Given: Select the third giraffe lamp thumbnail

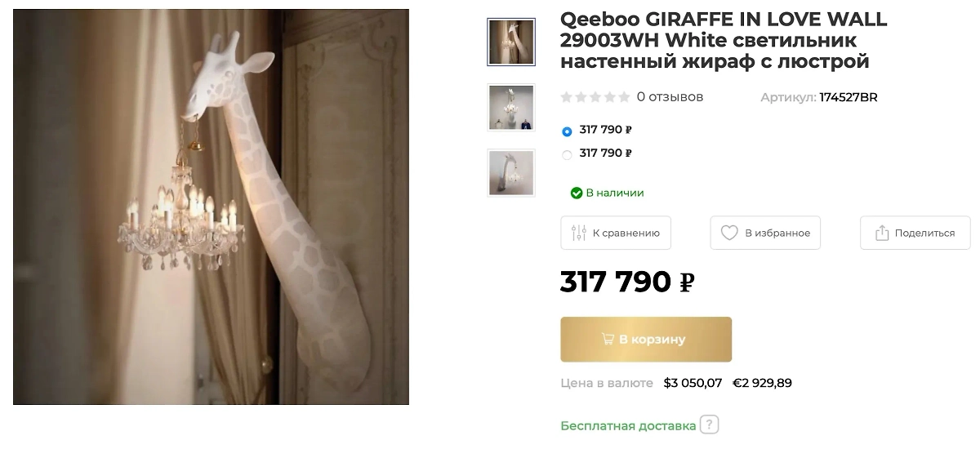Looking at the screenshot, I should pos(511,172).
